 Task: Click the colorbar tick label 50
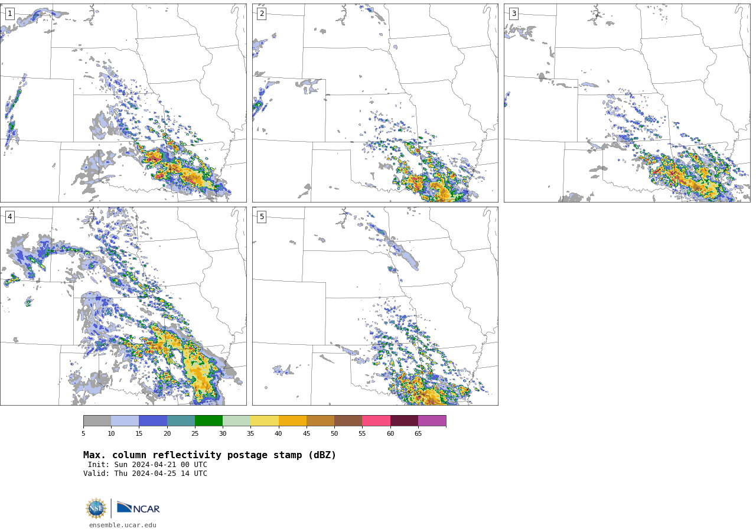pos(334,434)
